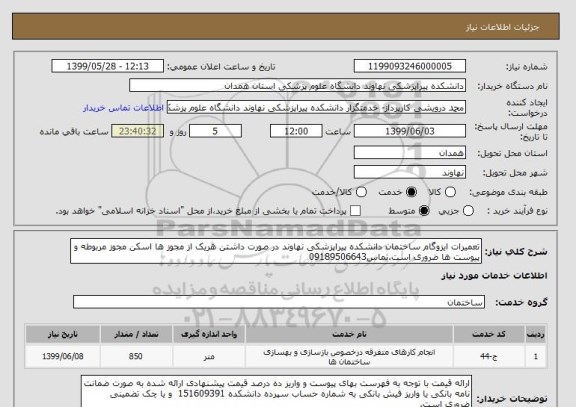Click the ایجاد کننده درخواست field
Screen dimensions: 576x407
click(x=316, y=108)
